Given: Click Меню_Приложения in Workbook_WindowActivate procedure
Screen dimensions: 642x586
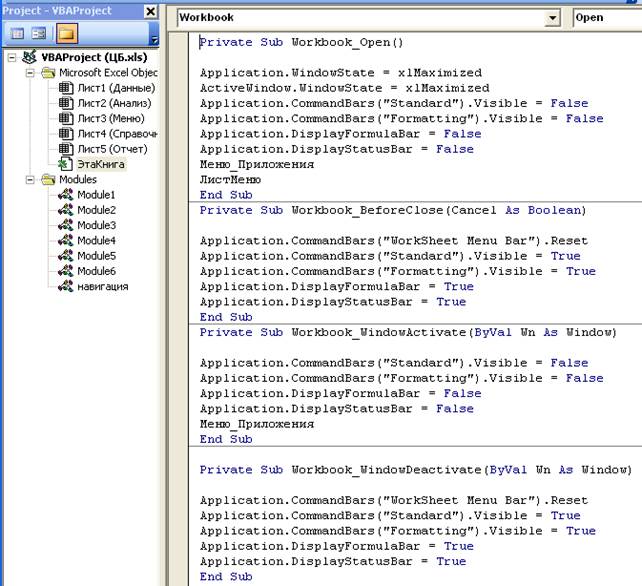Looking at the screenshot, I should tap(257, 424).
